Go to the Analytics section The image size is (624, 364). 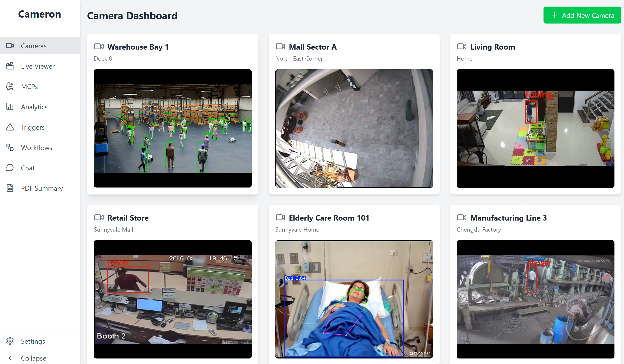(x=34, y=107)
